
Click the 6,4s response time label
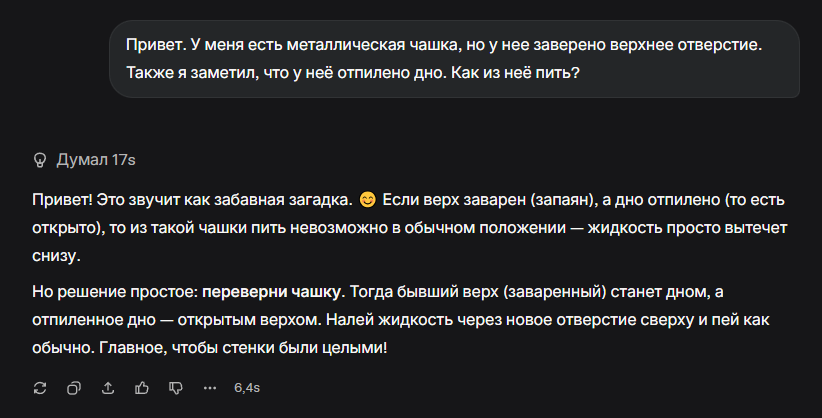click(247, 387)
